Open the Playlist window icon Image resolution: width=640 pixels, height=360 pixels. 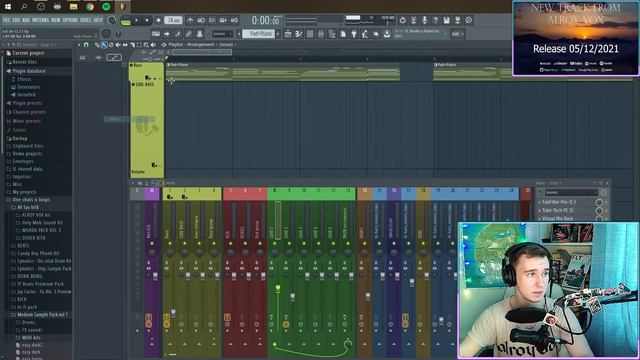point(288,34)
